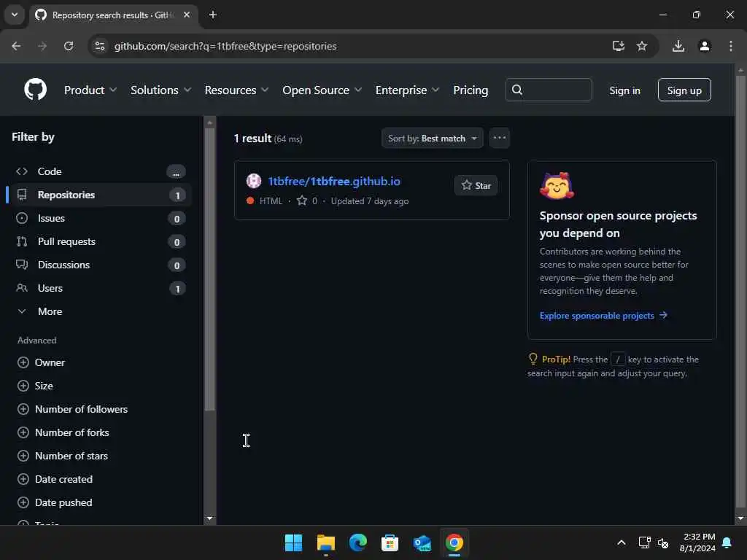The image size is (747, 560).
Task: Click the browser address bar URL
Action: pyautogui.click(x=225, y=46)
